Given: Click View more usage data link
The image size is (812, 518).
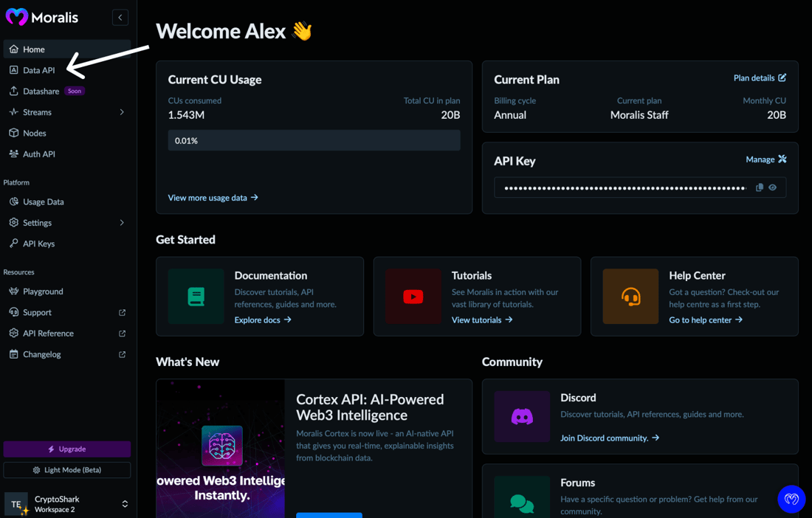Looking at the screenshot, I should click(x=213, y=198).
